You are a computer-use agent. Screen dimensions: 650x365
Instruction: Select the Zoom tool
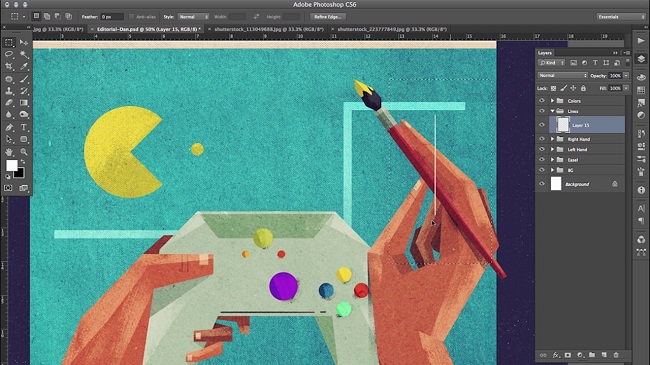click(x=24, y=152)
